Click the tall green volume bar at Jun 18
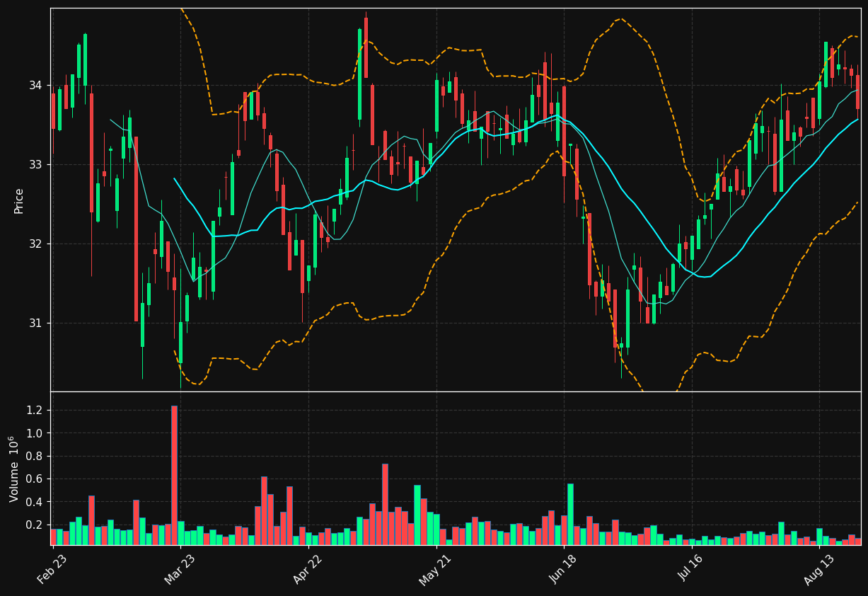 570,515
